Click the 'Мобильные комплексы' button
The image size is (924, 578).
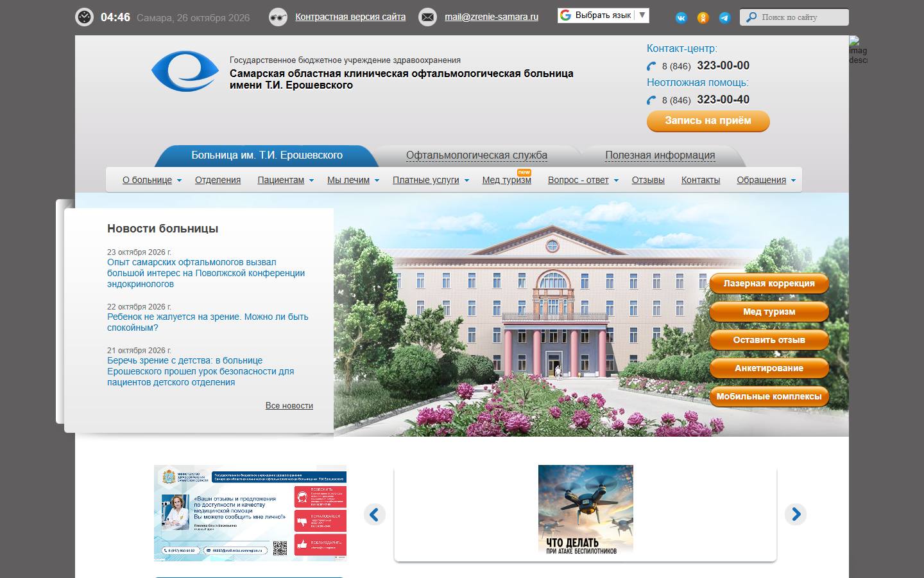[769, 396]
